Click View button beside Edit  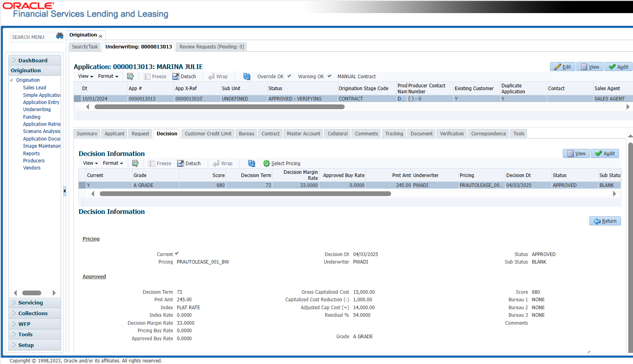(590, 67)
